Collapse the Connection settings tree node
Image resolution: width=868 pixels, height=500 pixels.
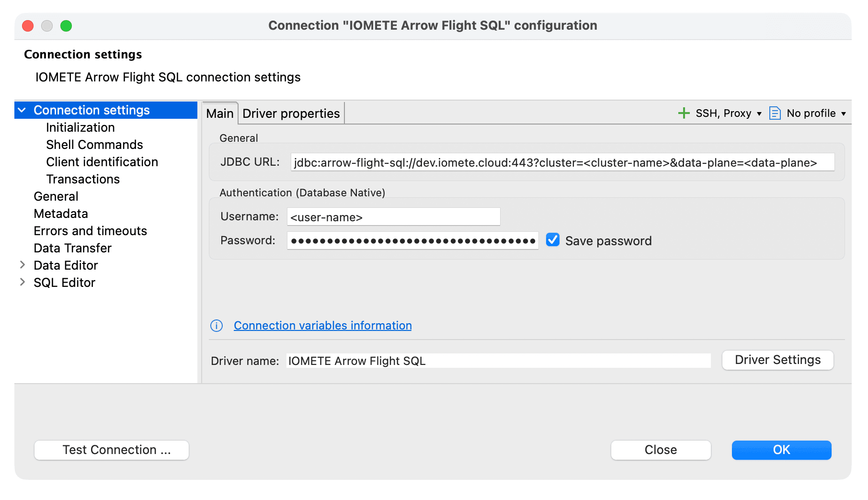point(22,110)
